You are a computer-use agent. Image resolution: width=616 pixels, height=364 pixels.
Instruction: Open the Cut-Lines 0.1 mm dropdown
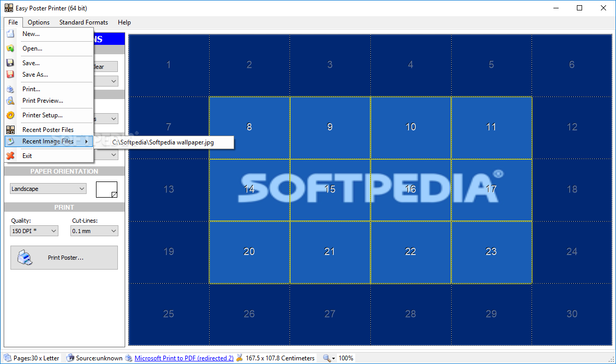[94, 231]
